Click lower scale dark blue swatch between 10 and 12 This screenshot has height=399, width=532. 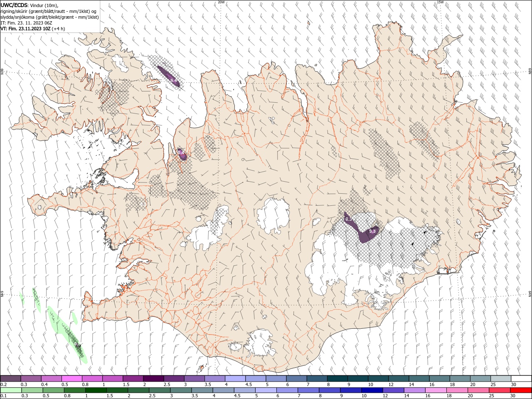click(x=372, y=390)
